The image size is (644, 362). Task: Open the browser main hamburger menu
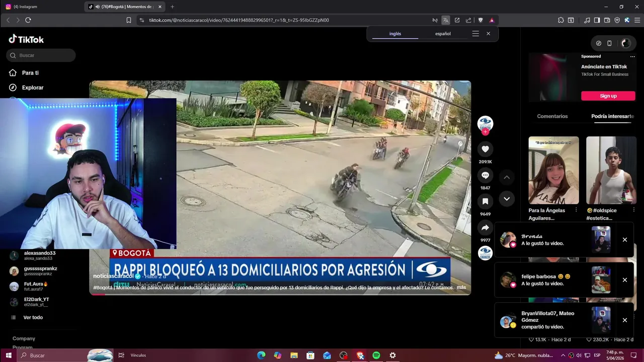point(636,20)
